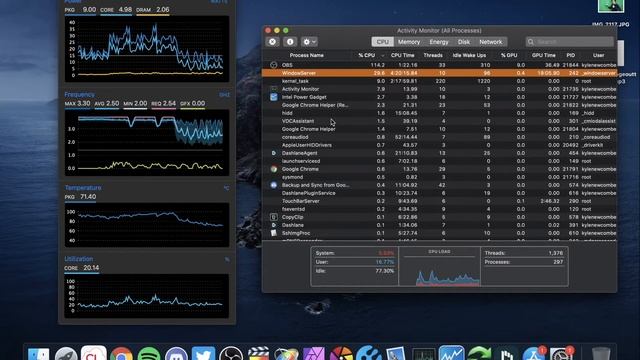This screenshot has height=360, width=640.
Task: Sort by the Idle Wake Ups column
Action: click(x=469, y=56)
